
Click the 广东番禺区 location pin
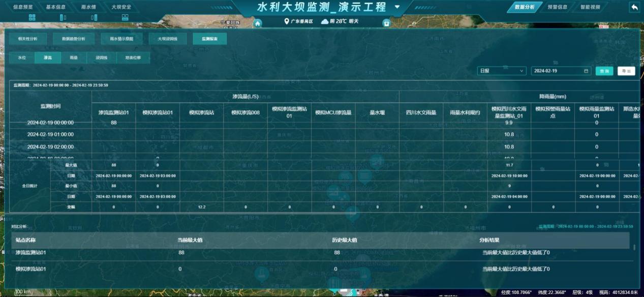click(x=286, y=21)
